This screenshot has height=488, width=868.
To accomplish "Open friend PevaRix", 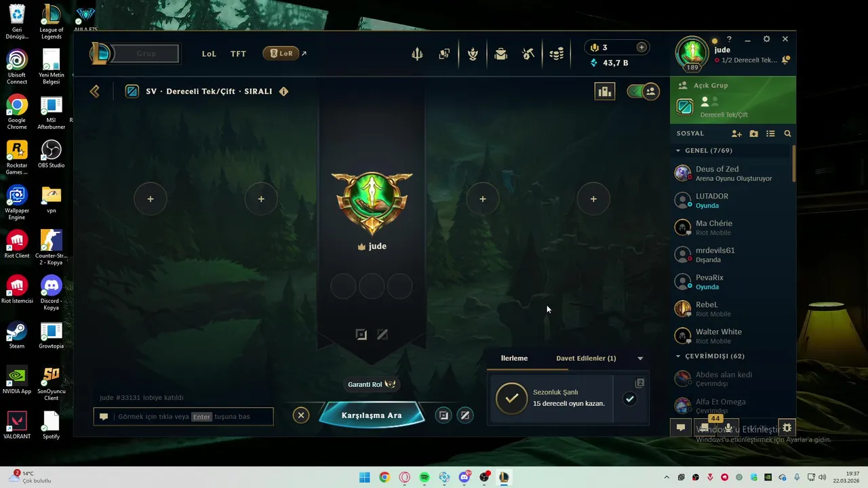I will click(731, 282).
